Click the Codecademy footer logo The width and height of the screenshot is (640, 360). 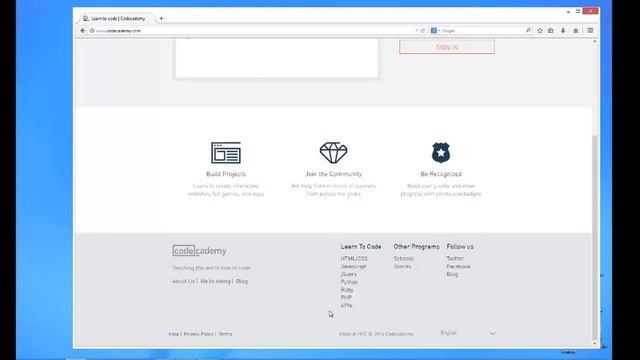click(199, 251)
